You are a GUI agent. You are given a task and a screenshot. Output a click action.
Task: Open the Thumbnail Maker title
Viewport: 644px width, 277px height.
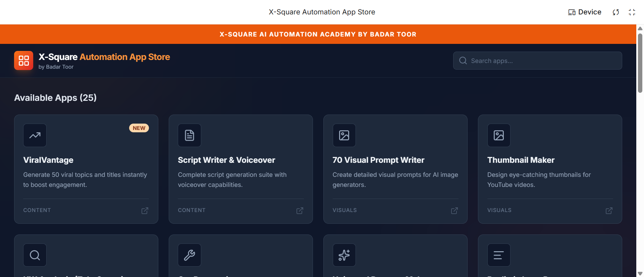pyautogui.click(x=521, y=160)
